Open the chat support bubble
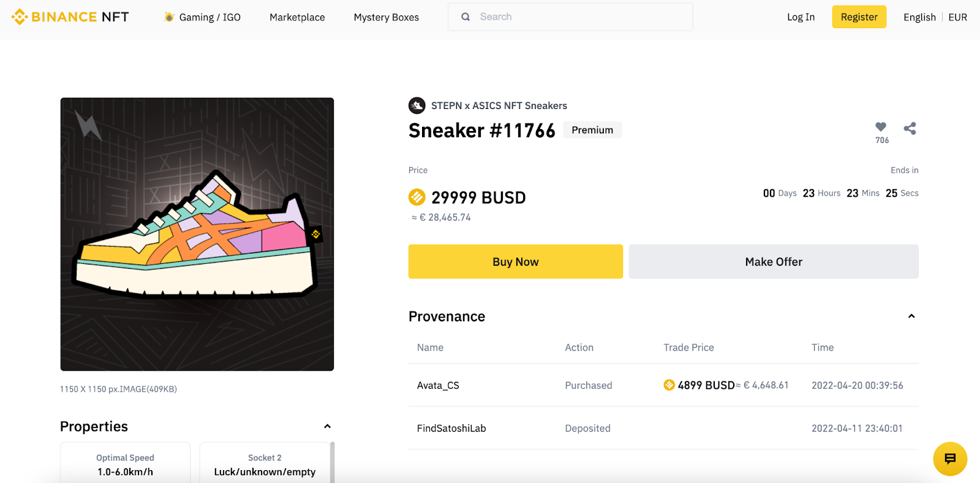Image resolution: width=980 pixels, height=483 pixels. 950,459
